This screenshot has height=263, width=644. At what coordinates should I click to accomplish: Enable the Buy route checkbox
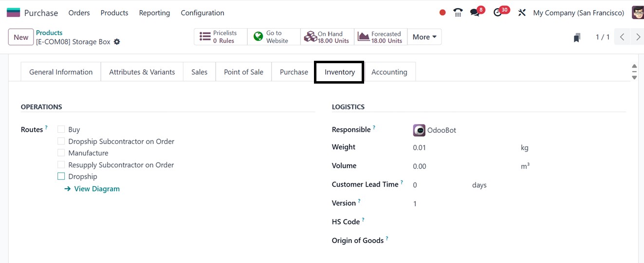pyautogui.click(x=61, y=129)
